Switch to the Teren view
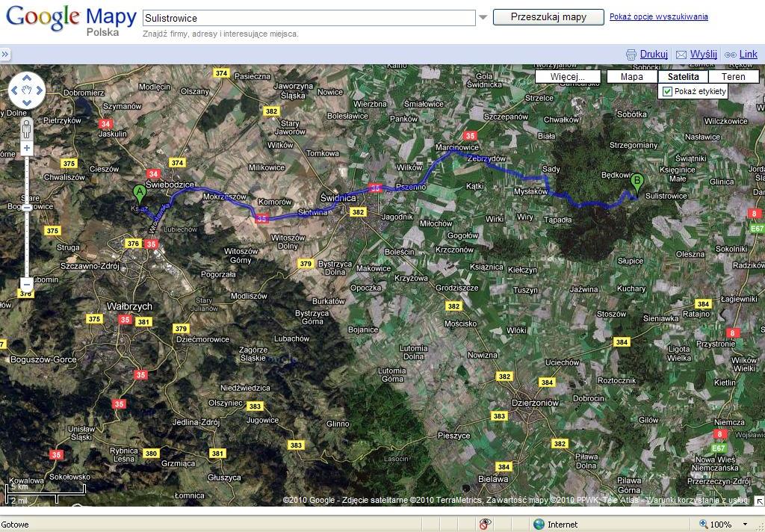 (x=733, y=76)
